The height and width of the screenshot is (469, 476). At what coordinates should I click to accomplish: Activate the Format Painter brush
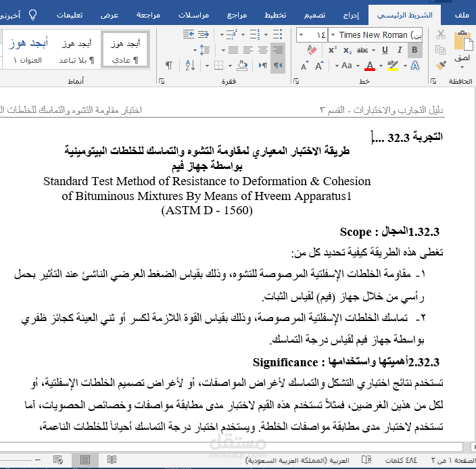440,66
